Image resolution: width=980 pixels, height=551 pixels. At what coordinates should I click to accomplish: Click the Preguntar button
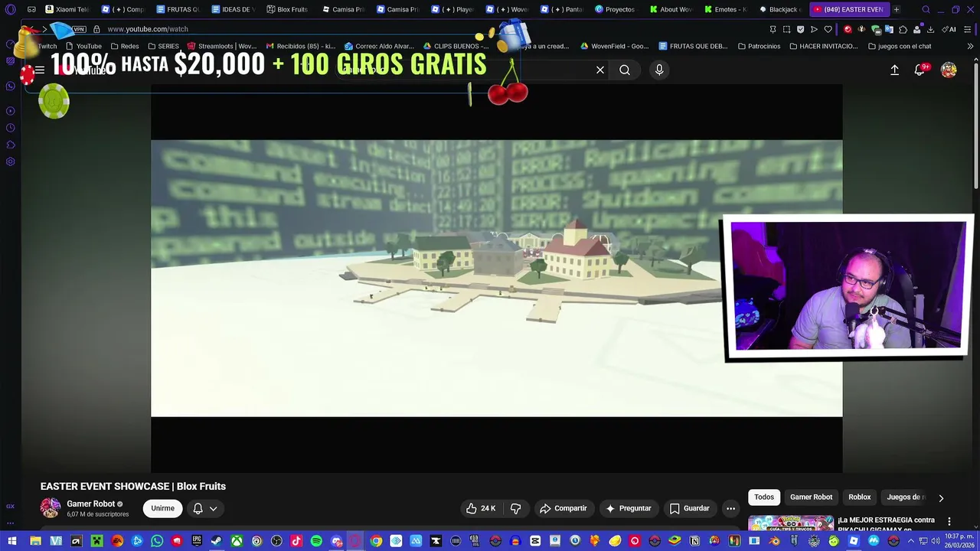click(628, 508)
